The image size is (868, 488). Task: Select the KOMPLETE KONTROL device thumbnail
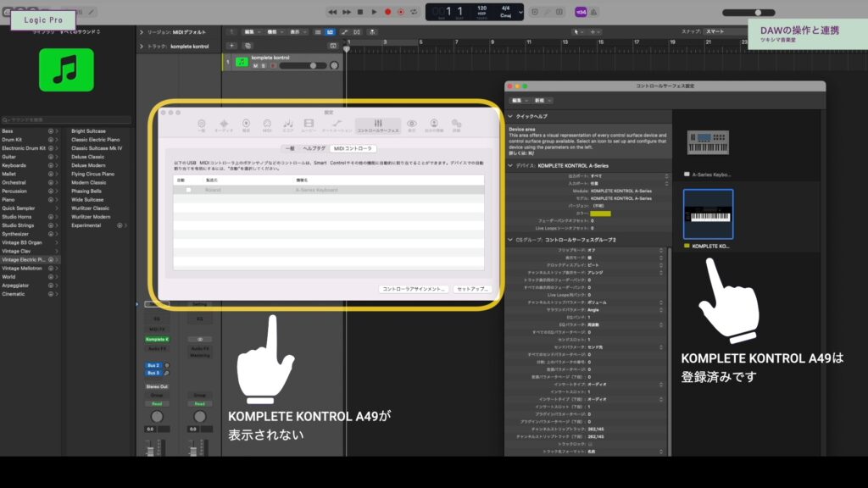tap(708, 214)
